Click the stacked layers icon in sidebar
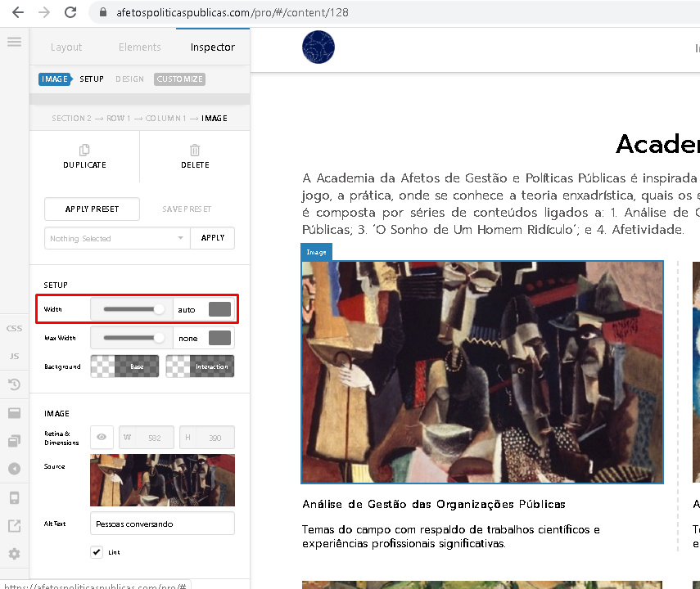The image size is (700, 589). (x=14, y=441)
